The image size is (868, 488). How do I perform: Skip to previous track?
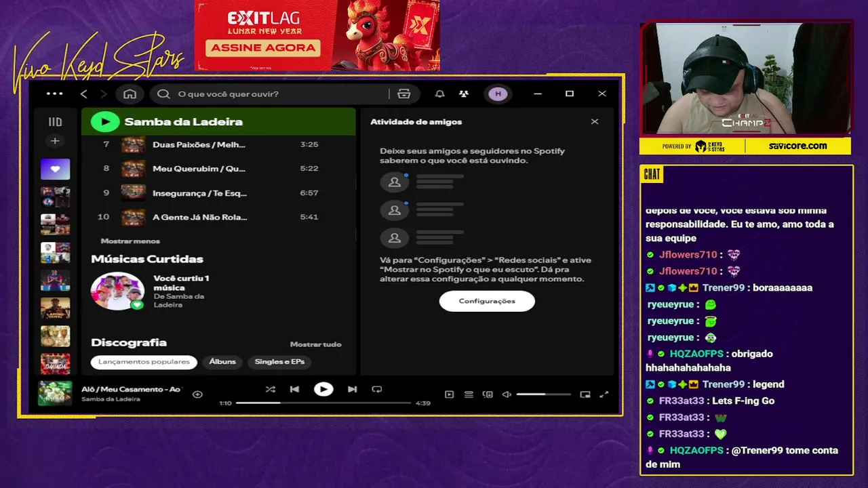(294, 389)
